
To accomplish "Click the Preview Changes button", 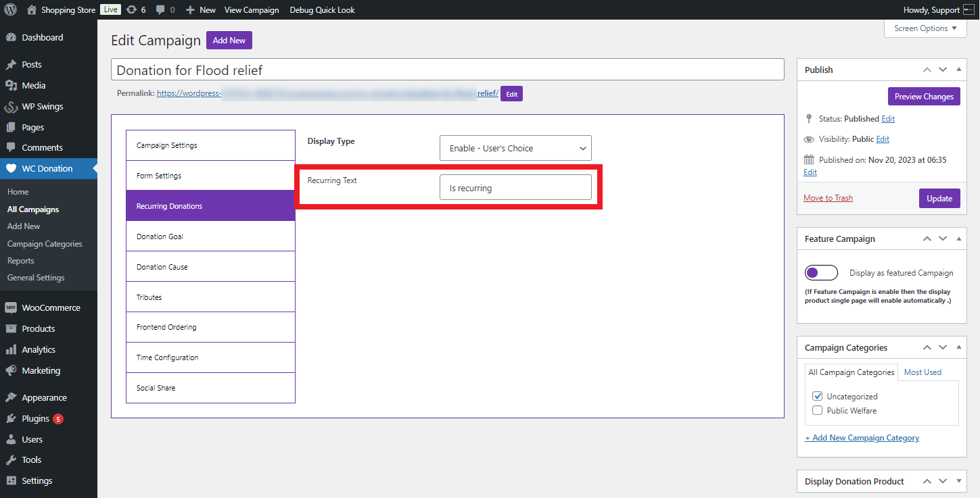I will tap(924, 97).
